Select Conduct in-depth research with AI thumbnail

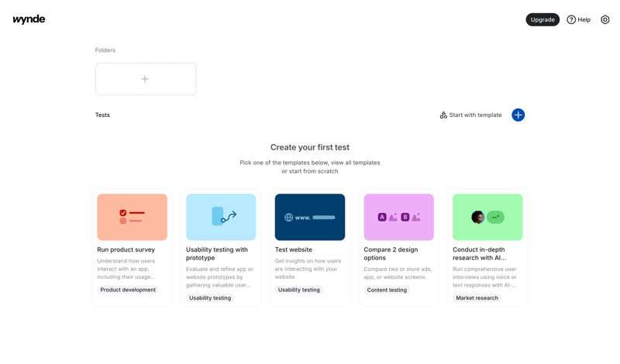pos(487,217)
